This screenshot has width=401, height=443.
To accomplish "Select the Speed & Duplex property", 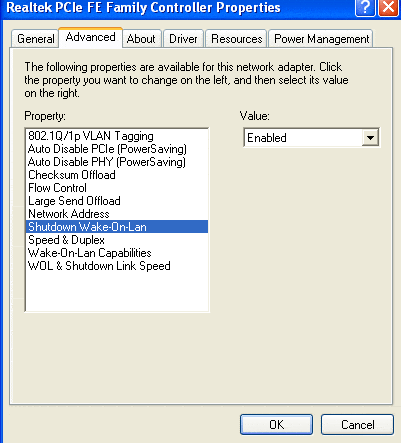I will click(x=117, y=240).
